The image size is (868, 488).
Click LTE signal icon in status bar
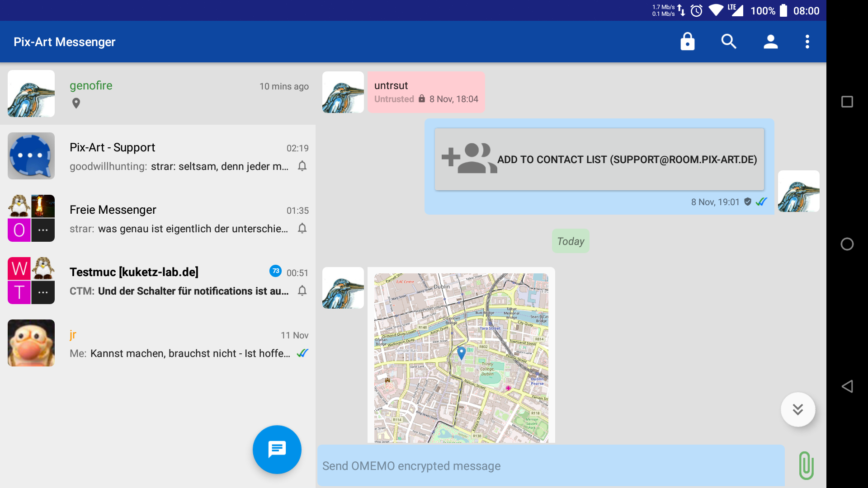coord(736,10)
